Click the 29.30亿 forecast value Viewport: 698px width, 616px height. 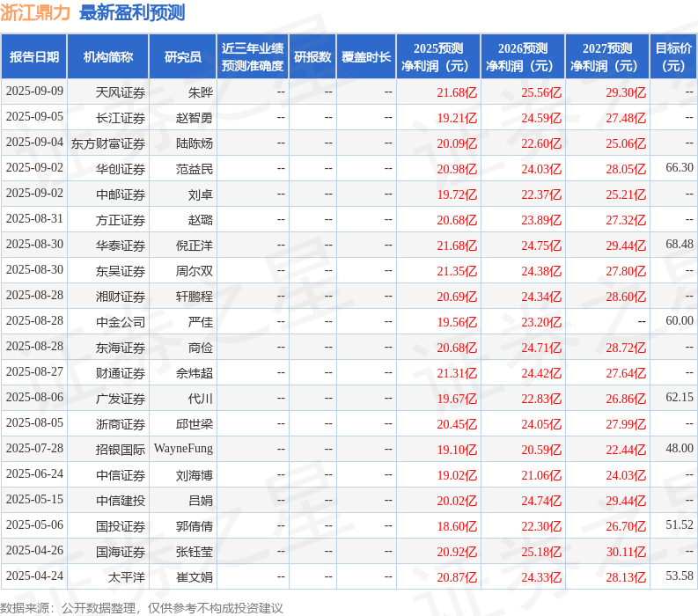[x=626, y=92]
